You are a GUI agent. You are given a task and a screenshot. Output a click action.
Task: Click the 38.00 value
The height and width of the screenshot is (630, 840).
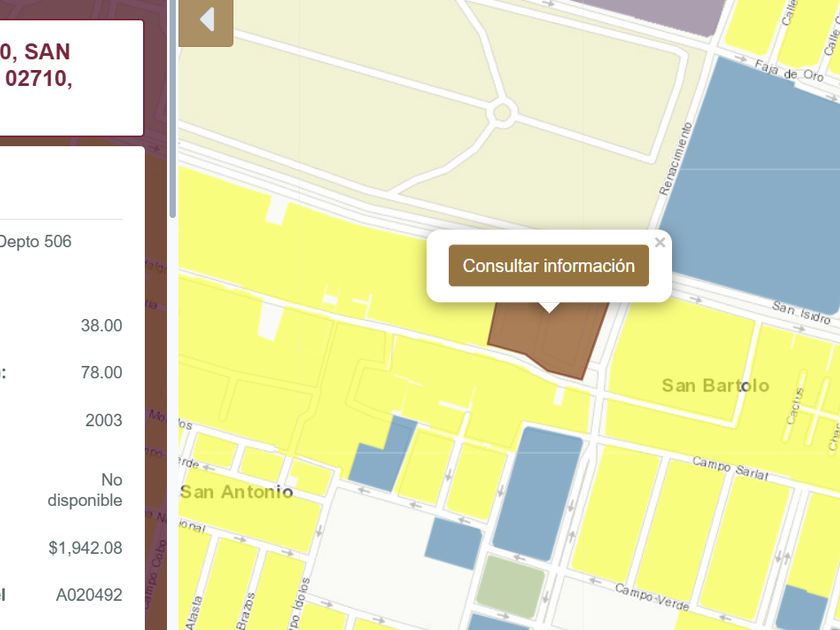coord(101,325)
